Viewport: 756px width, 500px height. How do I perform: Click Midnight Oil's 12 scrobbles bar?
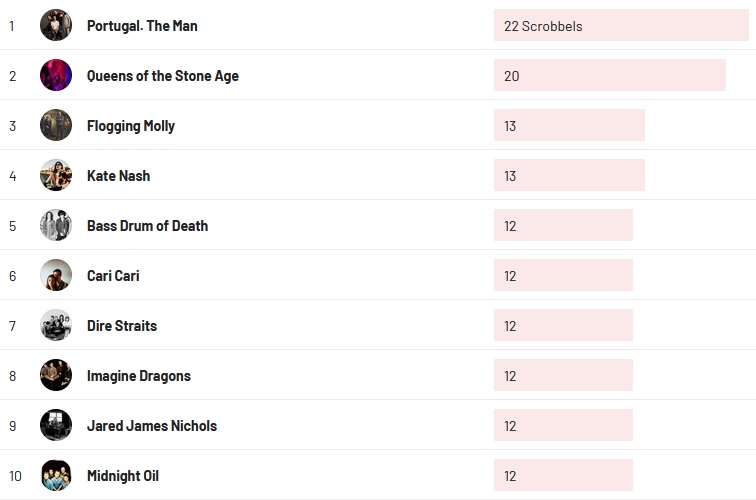click(x=563, y=476)
